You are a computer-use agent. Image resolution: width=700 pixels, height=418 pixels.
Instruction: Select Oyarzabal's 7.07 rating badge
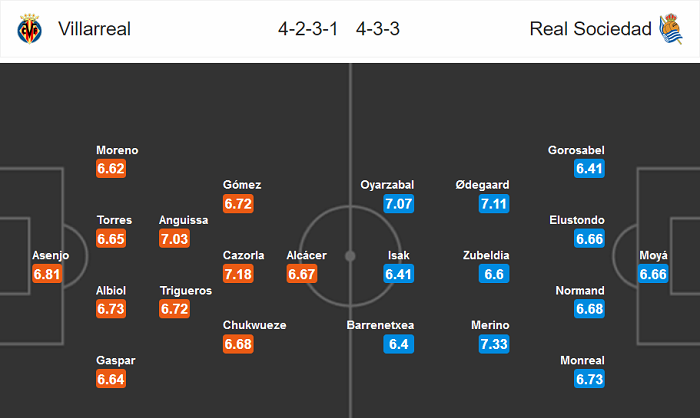click(399, 204)
